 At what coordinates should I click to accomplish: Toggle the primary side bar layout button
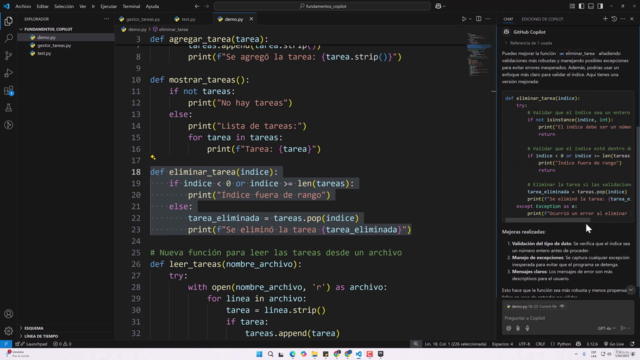click(581, 6)
